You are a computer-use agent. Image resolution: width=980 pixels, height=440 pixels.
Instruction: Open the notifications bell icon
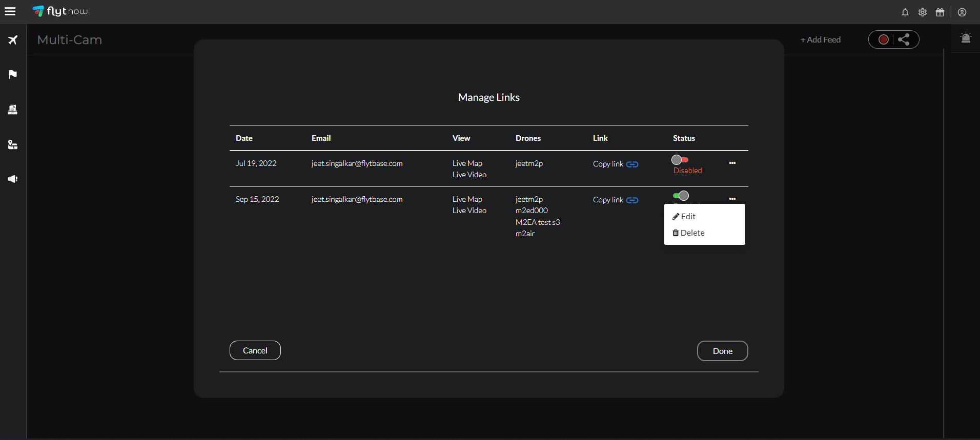[x=905, y=12]
